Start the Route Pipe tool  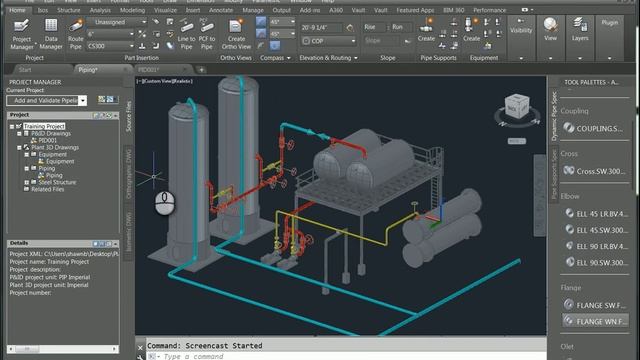point(76,34)
